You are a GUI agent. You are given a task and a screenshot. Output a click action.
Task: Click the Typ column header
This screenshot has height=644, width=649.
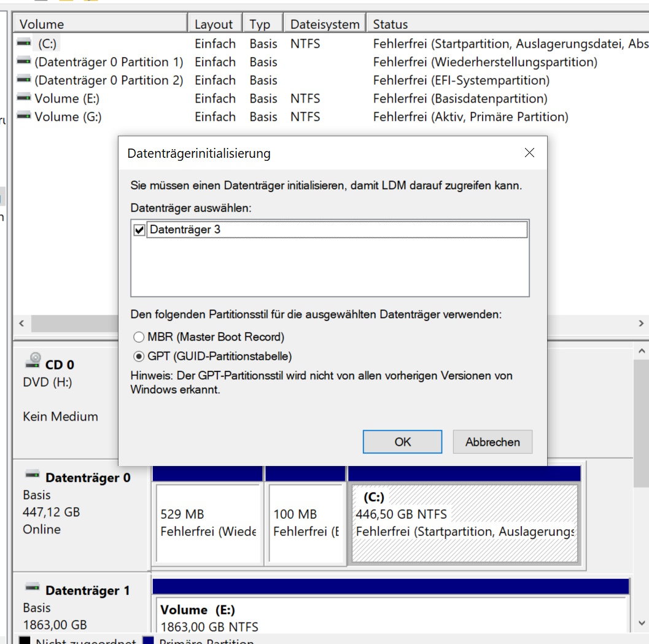[262, 25]
